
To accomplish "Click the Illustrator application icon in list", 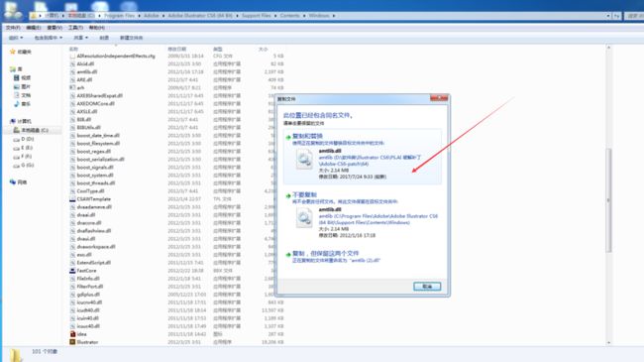I will pos(72,342).
